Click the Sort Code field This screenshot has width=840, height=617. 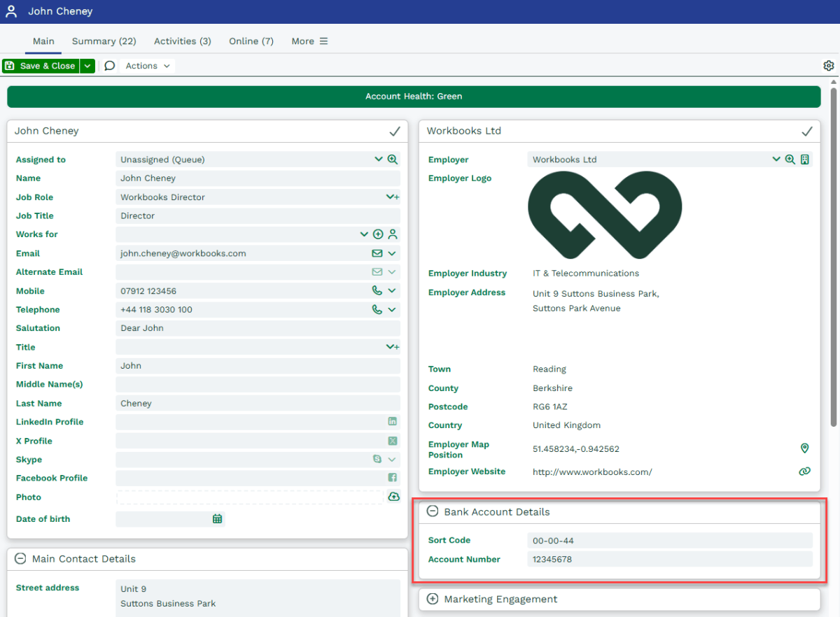coord(670,540)
